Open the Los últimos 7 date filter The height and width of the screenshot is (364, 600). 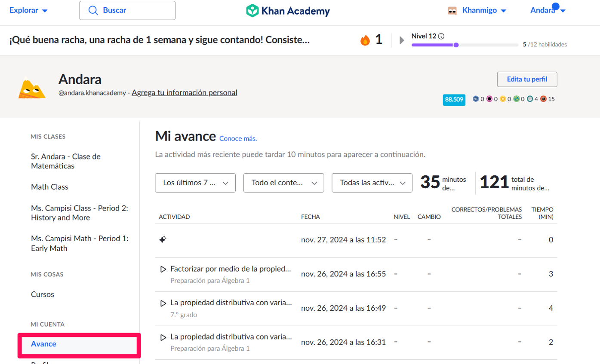(195, 183)
